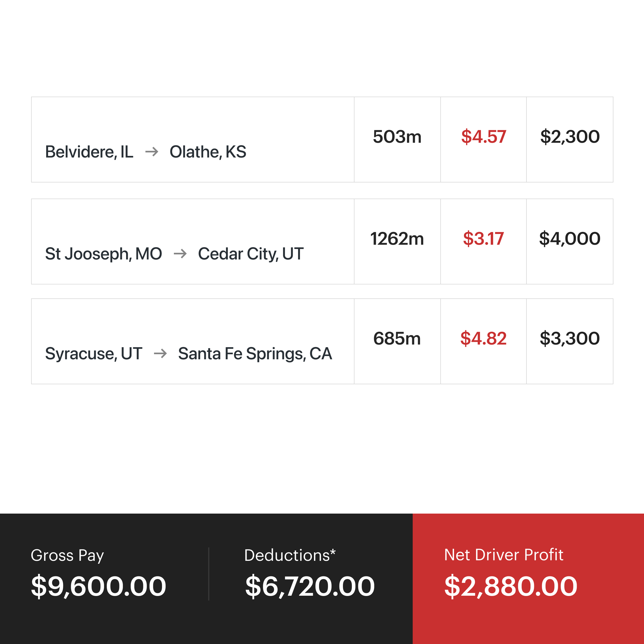Open the Cedar City, UT destination

pos(251,254)
